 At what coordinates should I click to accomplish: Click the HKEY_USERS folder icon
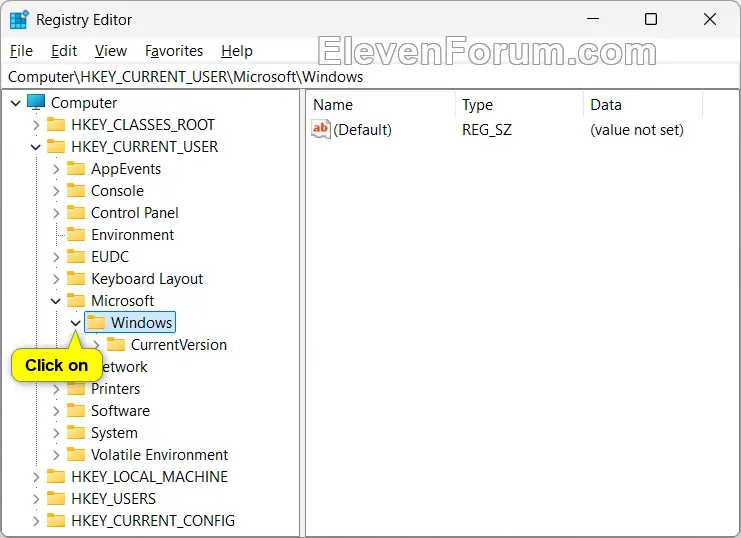56,498
